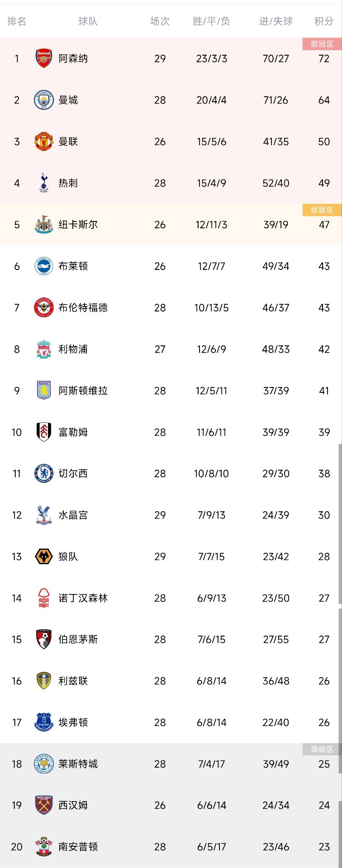Screen dimensions: 342x868
Task: Open the 布莱顿 team name link
Action: point(73,266)
